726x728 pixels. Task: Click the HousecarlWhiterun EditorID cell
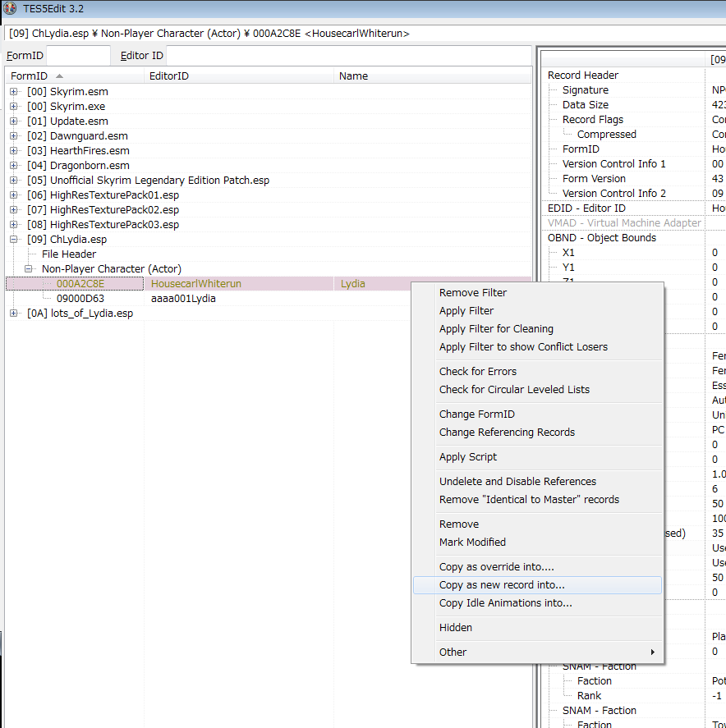pos(196,284)
